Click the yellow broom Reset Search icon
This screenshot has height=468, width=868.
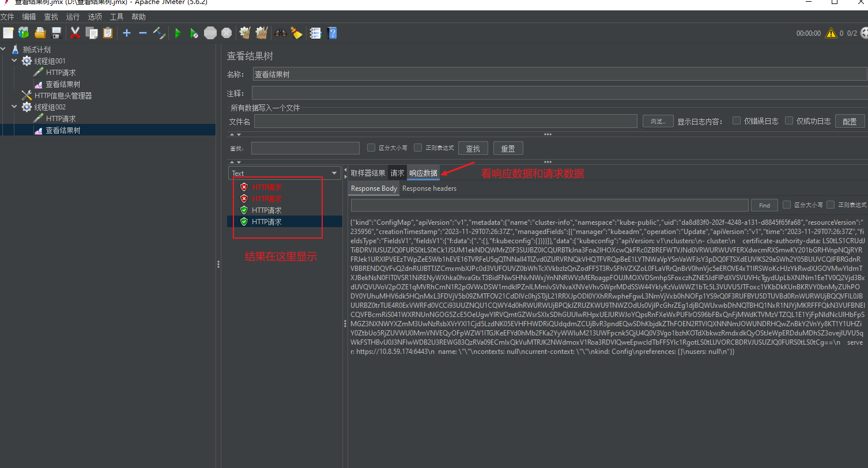click(297, 33)
